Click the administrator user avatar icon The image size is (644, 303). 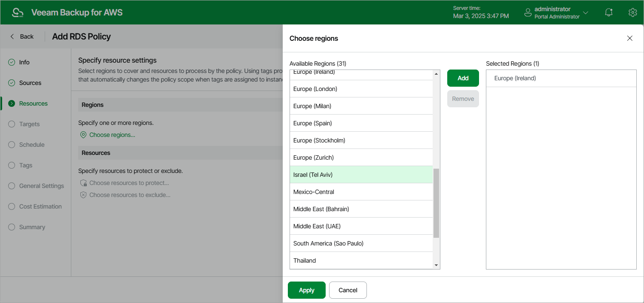528,13
